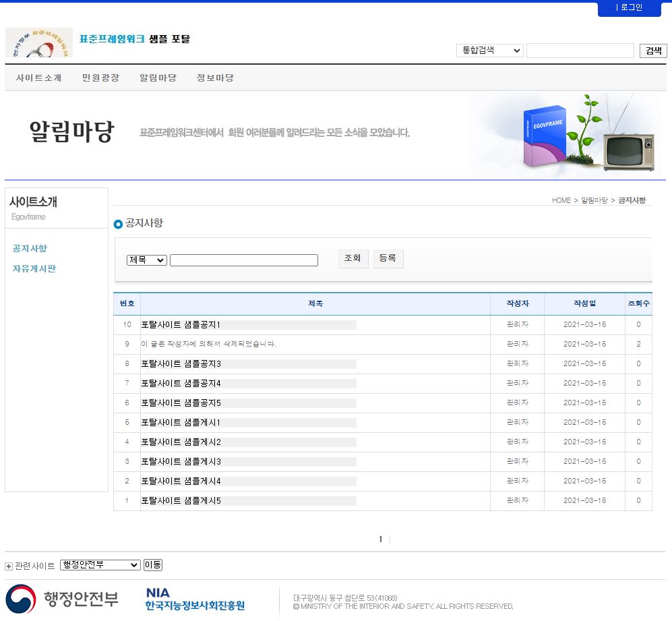Screen dimensions: 672x621
Task: Click the 검색 button in header
Action: [x=652, y=51]
